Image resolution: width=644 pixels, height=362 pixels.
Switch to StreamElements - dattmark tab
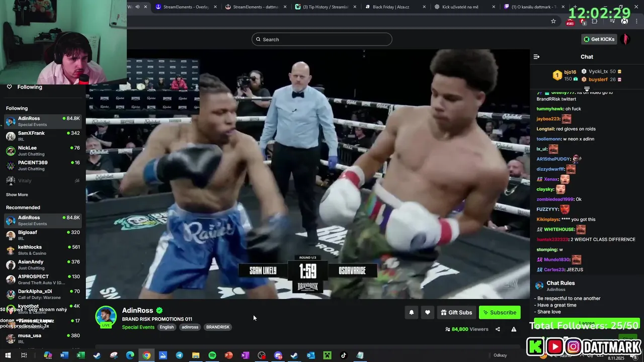coord(256,7)
